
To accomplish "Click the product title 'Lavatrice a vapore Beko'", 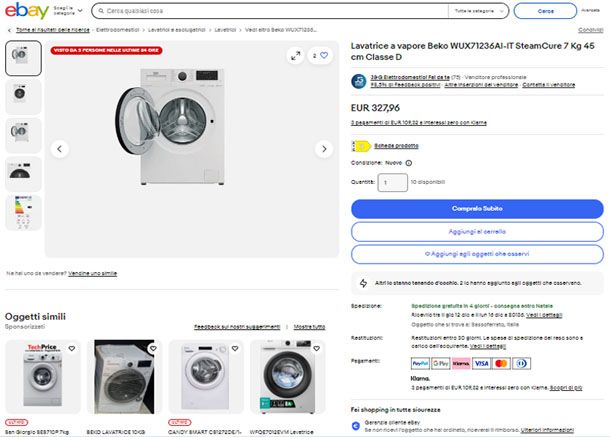I will tap(472, 51).
